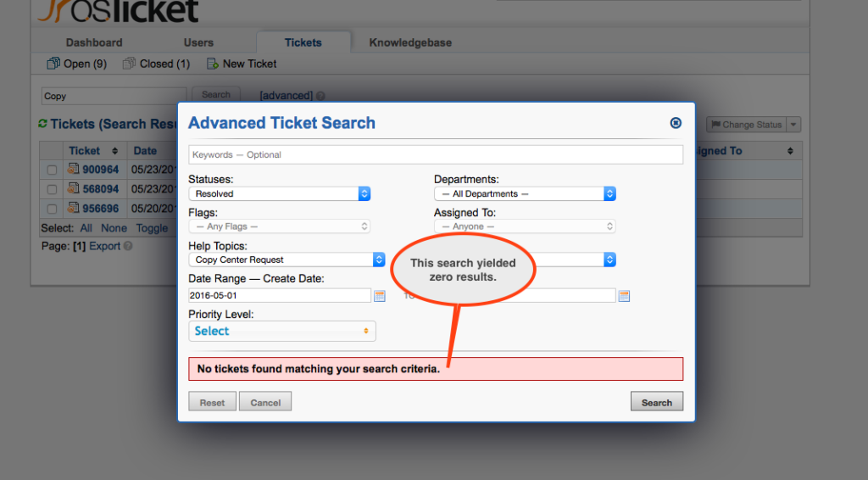Check the box for ticket 956696
Image resolution: width=868 pixels, height=480 pixels.
[52, 209]
